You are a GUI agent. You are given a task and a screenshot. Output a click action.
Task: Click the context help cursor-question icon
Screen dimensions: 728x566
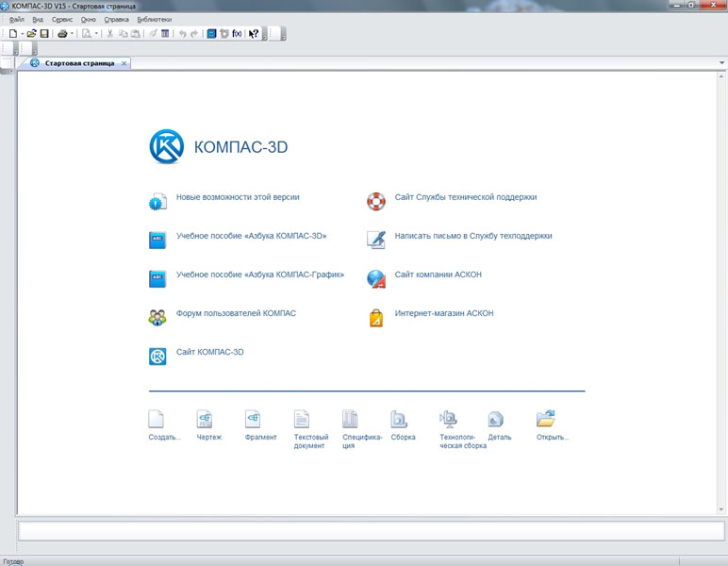coord(254,33)
